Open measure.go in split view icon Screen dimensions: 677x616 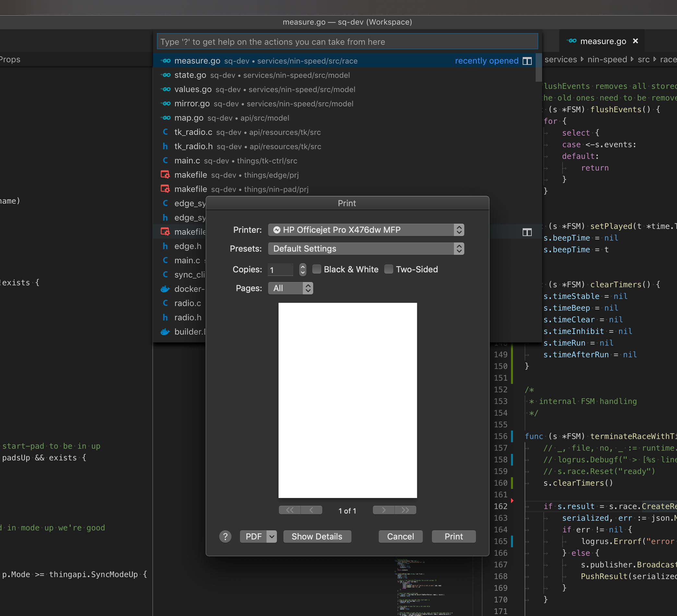click(x=527, y=61)
